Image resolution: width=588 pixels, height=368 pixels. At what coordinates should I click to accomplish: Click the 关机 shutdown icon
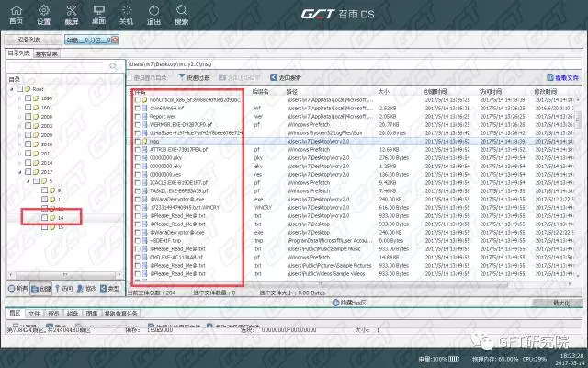(128, 11)
